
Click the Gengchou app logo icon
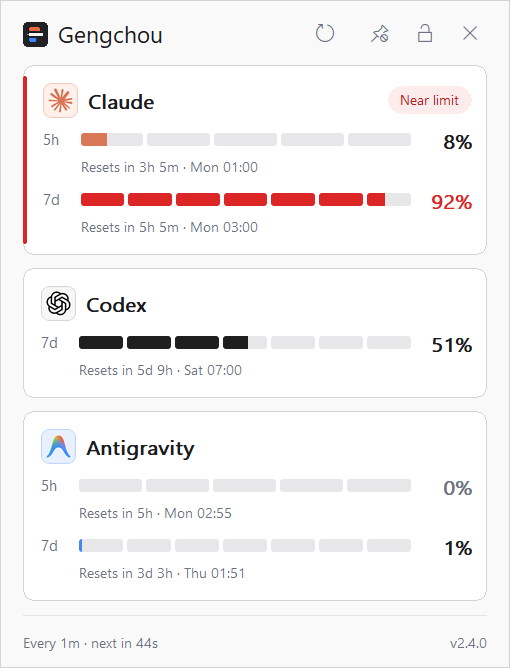pyautogui.click(x=35, y=35)
